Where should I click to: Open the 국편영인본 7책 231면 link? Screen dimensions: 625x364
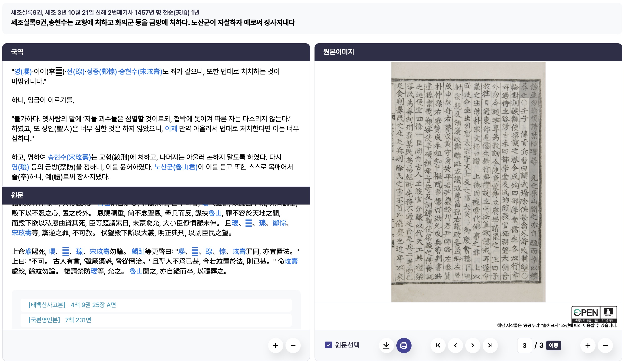coord(60,320)
